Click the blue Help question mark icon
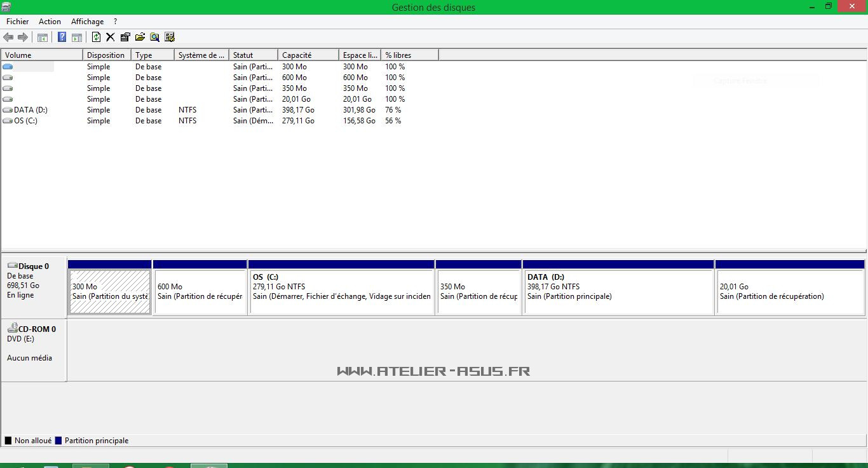Viewport: 868px width, 468px height. pos(62,38)
